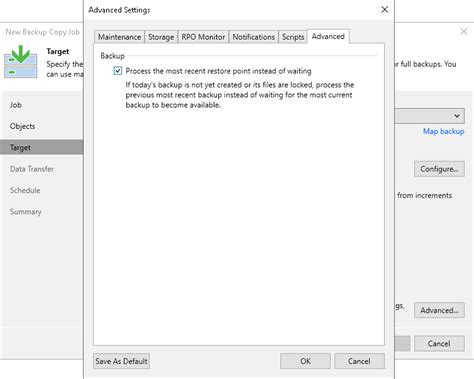The height and width of the screenshot is (379, 474).
Task: Click the Save As Default button
Action: (x=121, y=361)
